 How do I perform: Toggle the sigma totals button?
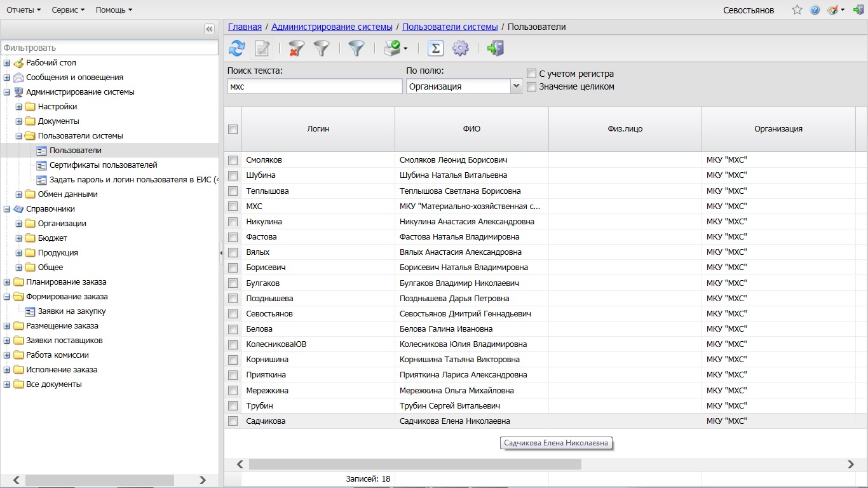point(435,48)
